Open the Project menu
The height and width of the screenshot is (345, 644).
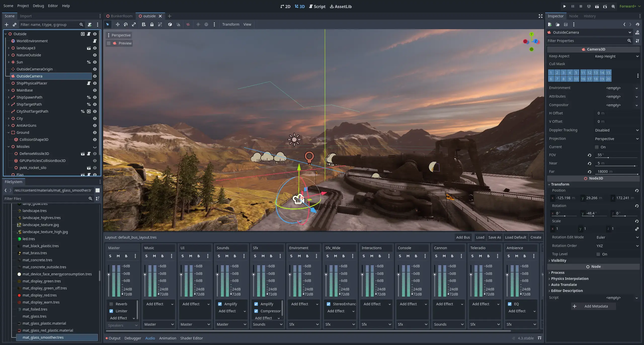pyautogui.click(x=23, y=6)
